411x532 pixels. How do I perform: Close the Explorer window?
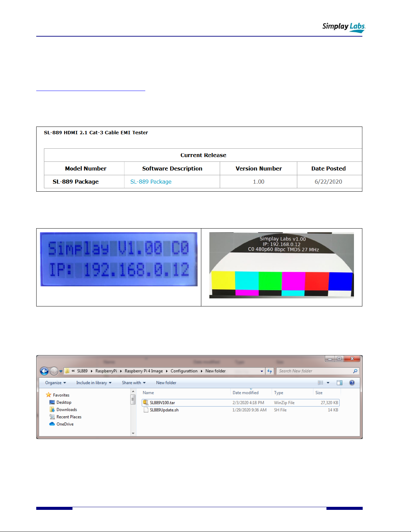(x=352, y=359)
